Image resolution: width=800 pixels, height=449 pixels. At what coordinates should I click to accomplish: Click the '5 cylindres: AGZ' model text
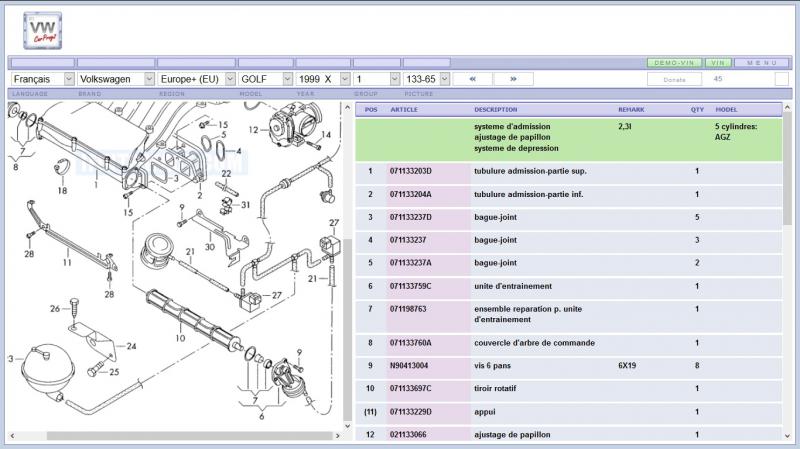click(736, 132)
